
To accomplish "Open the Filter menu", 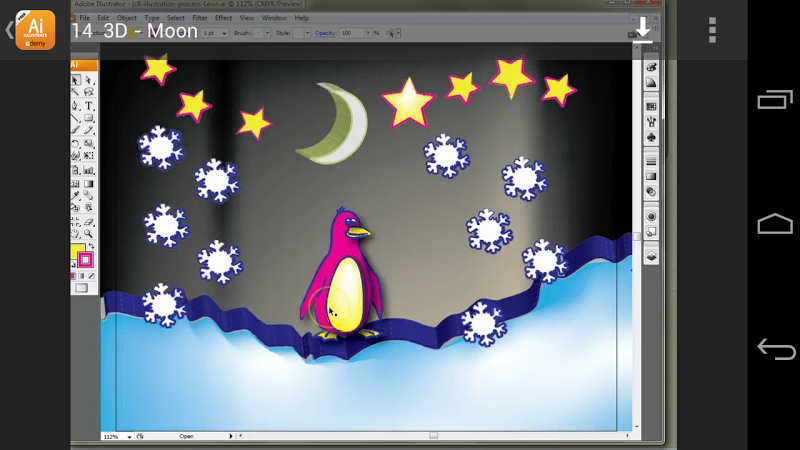I will (x=199, y=18).
